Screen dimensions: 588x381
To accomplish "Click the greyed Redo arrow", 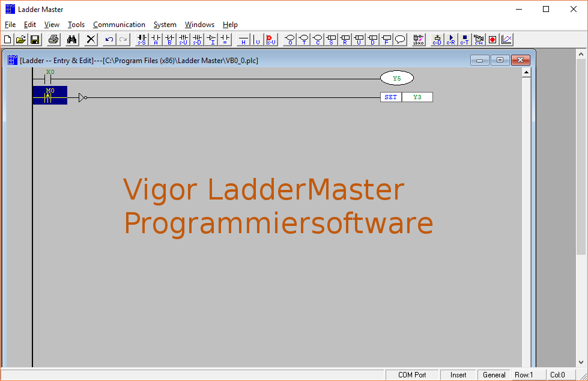I will [x=123, y=40].
